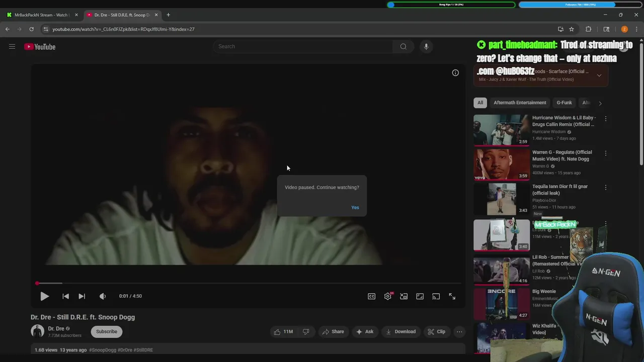This screenshot has width=644, height=362.
Task: Select the All filter chip
Action: point(480,103)
